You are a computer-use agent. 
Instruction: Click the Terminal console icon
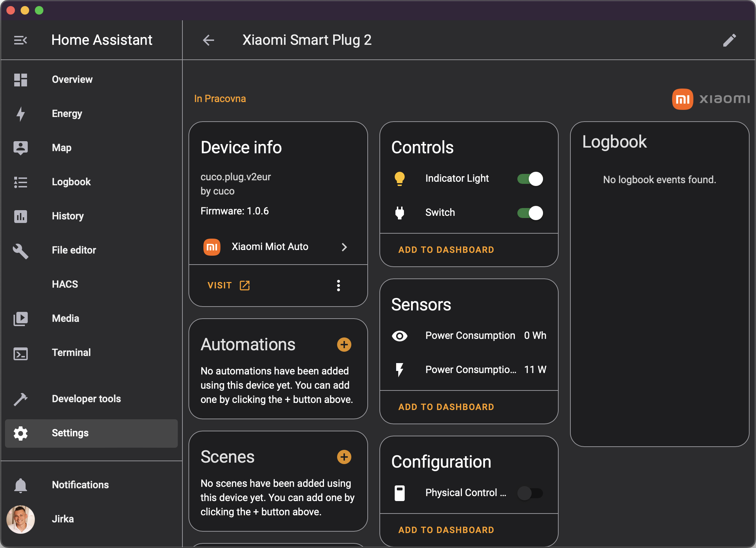(21, 353)
